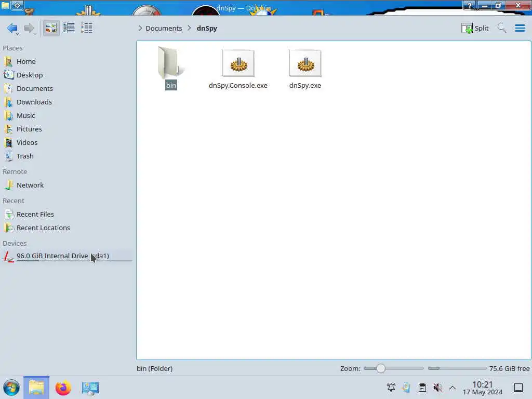This screenshot has height=399, width=532.
Task: Adjust the Zoom slider handle
Action: click(381, 368)
